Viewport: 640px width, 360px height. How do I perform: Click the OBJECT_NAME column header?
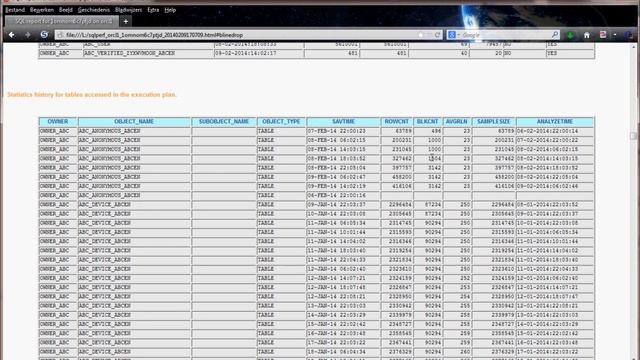coord(134,122)
